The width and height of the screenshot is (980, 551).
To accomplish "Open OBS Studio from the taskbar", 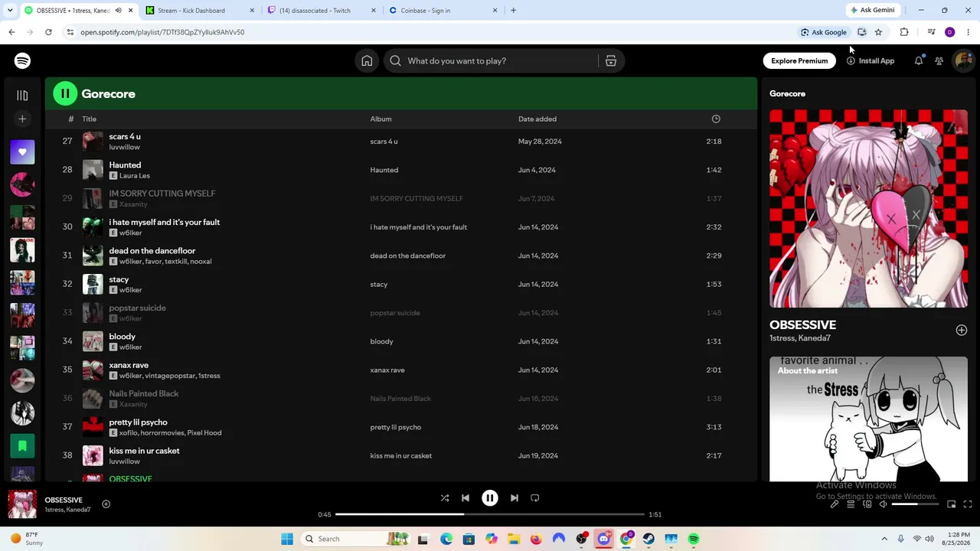I will click(x=581, y=539).
